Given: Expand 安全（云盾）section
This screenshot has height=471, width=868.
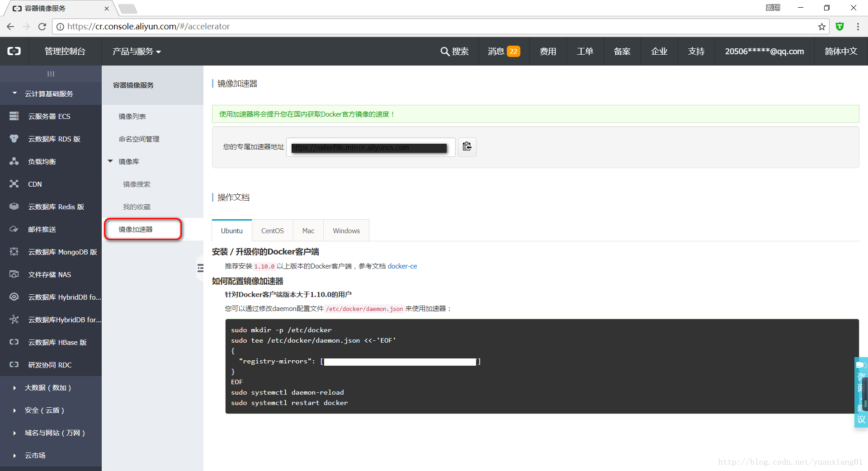Looking at the screenshot, I should [51, 410].
